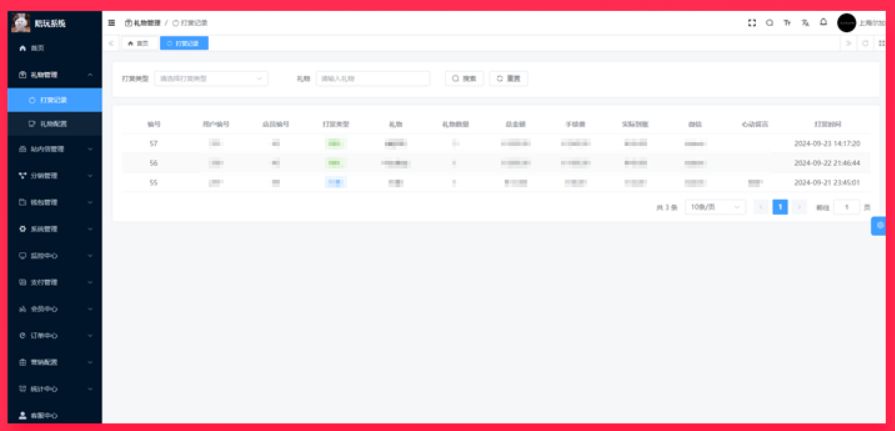Expand the 系统管理 sidebar group
The image size is (895, 431).
(x=55, y=229)
